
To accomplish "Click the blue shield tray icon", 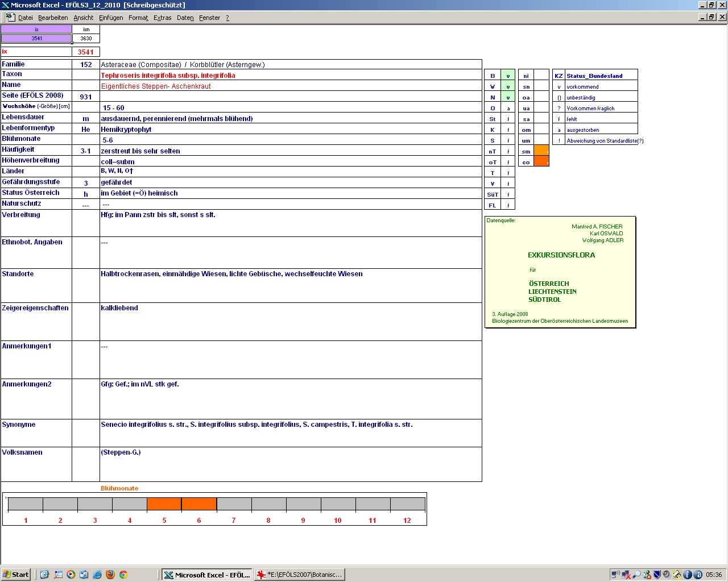I will tap(657, 575).
